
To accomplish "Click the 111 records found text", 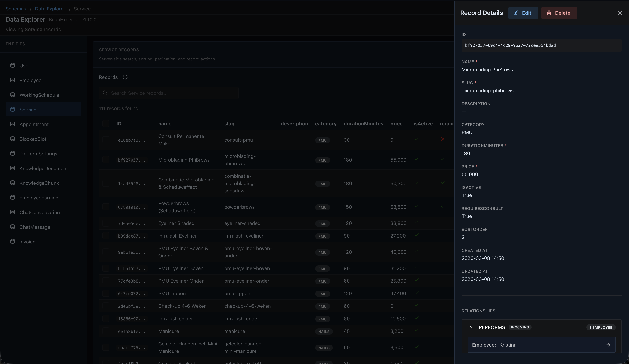I will [119, 108].
